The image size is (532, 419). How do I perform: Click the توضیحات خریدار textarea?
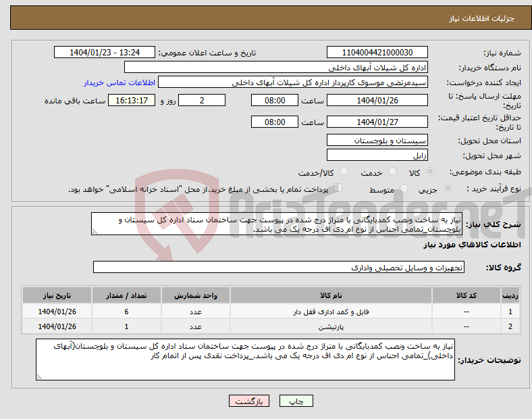245,360
